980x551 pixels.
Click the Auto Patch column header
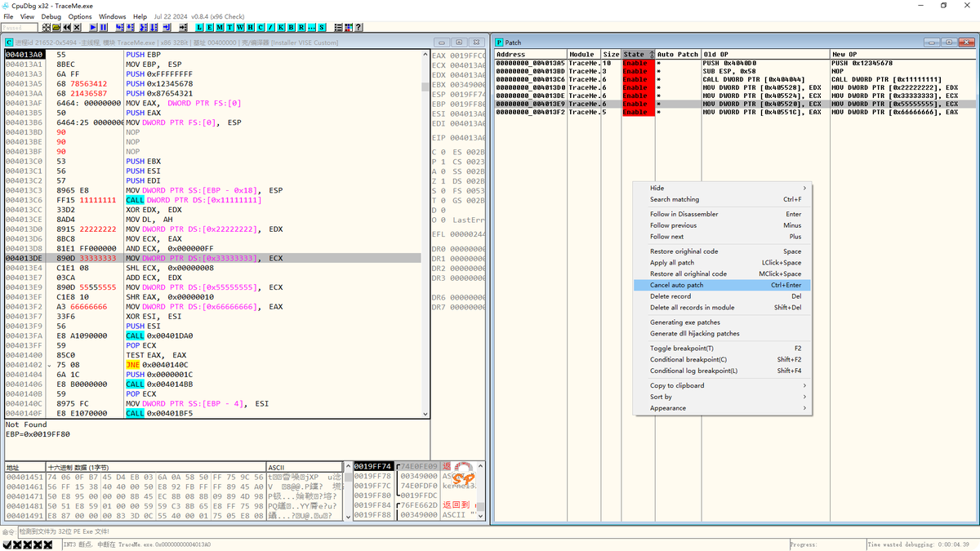pos(678,54)
